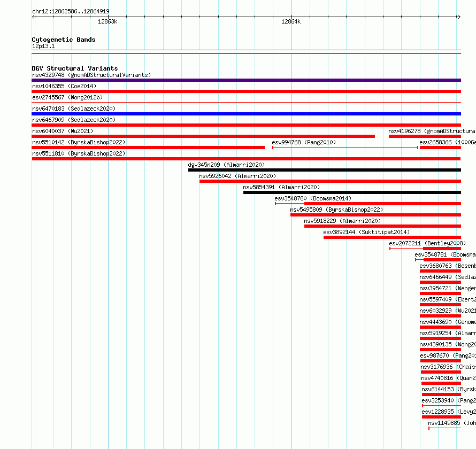
Task: Select nsv5926042 (Almarri2020) variant
Action: 237,176
